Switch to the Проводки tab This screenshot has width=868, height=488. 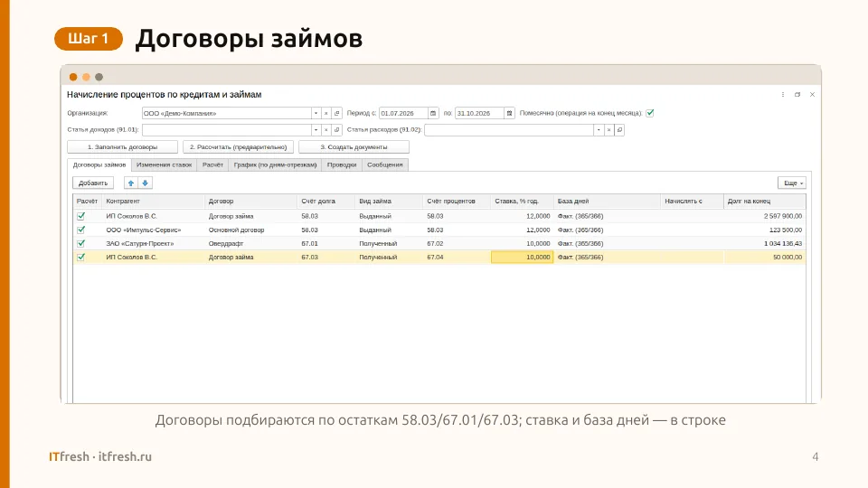342,164
